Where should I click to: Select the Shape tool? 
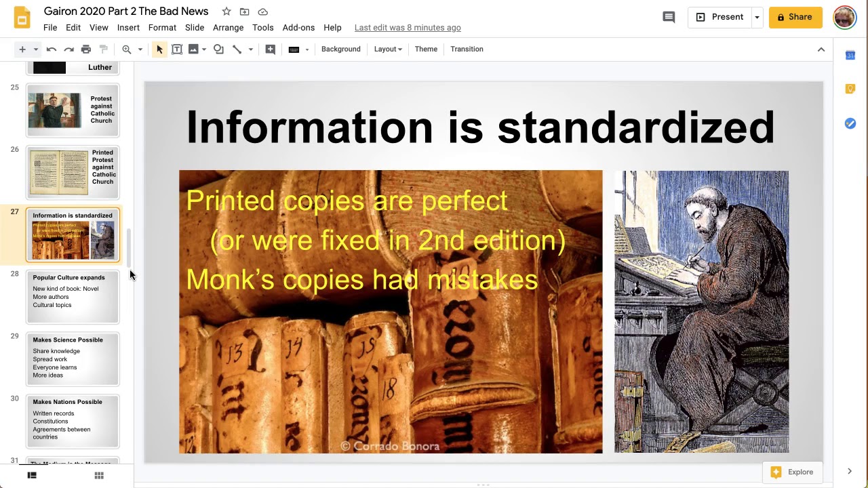point(218,49)
